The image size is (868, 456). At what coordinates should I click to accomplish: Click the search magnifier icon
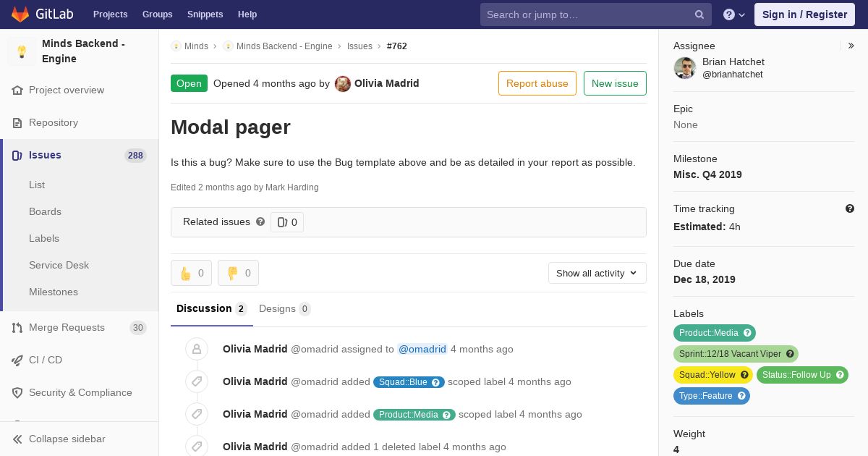(x=699, y=14)
